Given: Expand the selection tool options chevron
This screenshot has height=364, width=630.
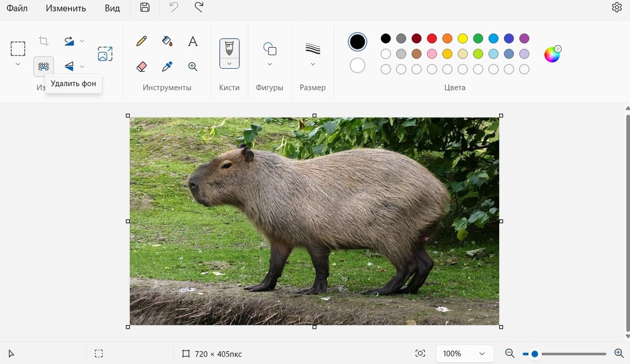Looking at the screenshot, I should [18, 64].
